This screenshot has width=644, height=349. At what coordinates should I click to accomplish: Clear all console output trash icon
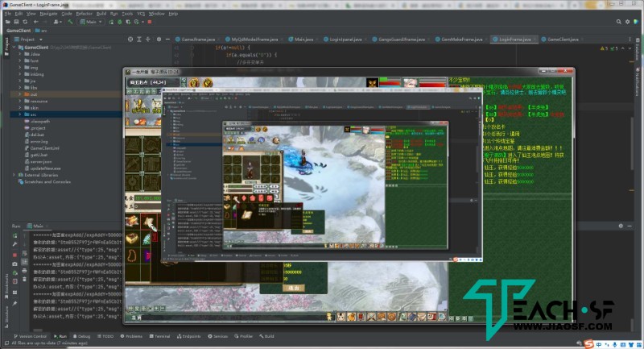point(25,280)
